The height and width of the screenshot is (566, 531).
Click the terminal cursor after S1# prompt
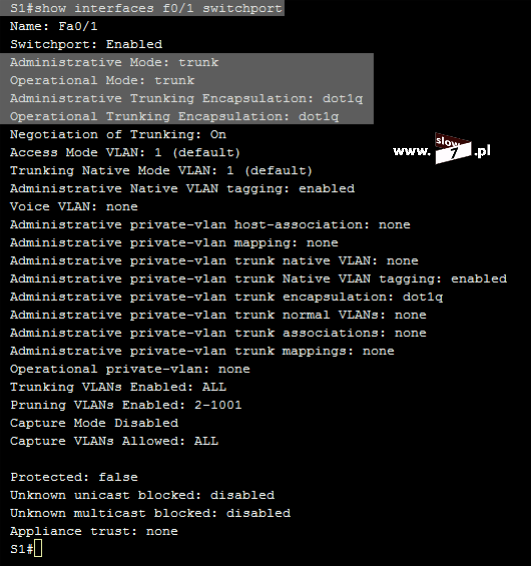pyautogui.click(x=38, y=548)
